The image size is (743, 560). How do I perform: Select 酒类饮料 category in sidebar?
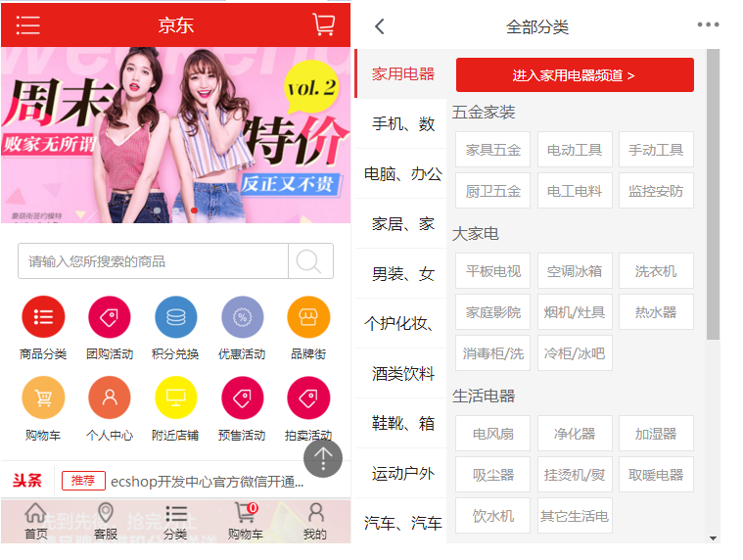point(401,373)
